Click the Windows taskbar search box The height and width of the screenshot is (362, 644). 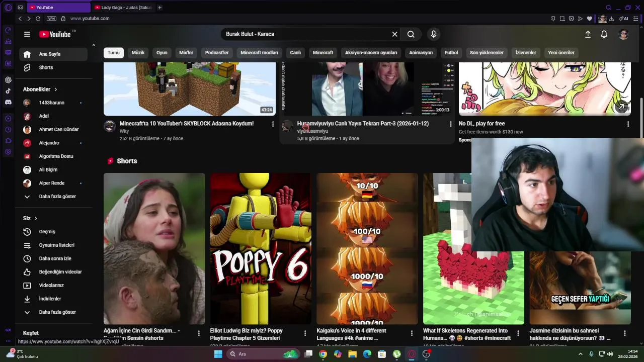click(263, 354)
